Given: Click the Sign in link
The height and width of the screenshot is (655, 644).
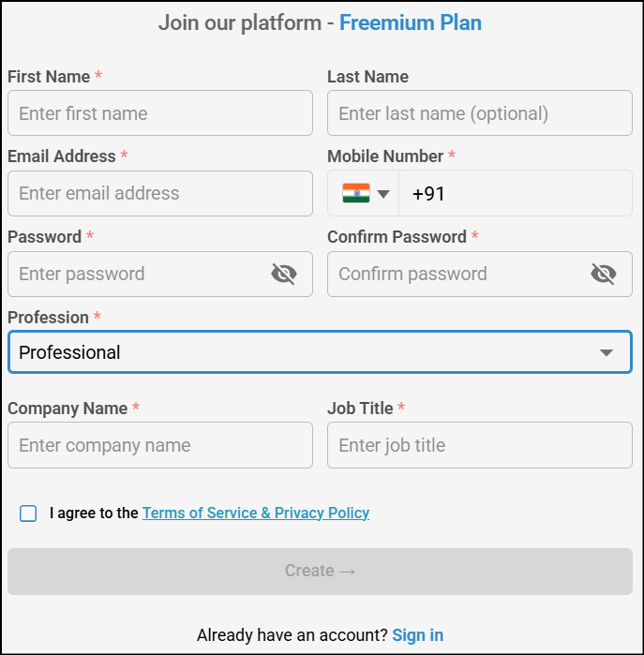Looking at the screenshot, I should [x=417, y=635].
